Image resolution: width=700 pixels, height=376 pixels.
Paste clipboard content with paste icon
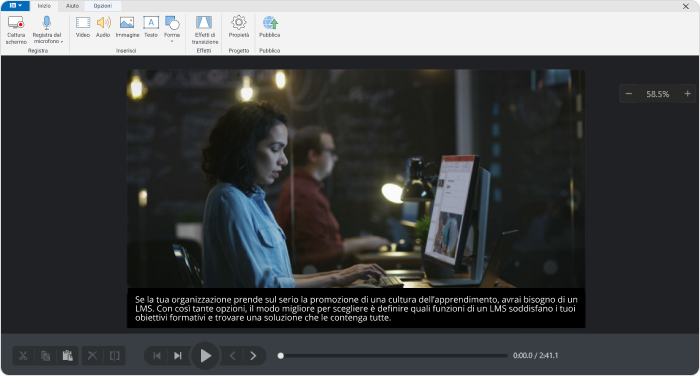pyautogui.click(x=67, y=356)
